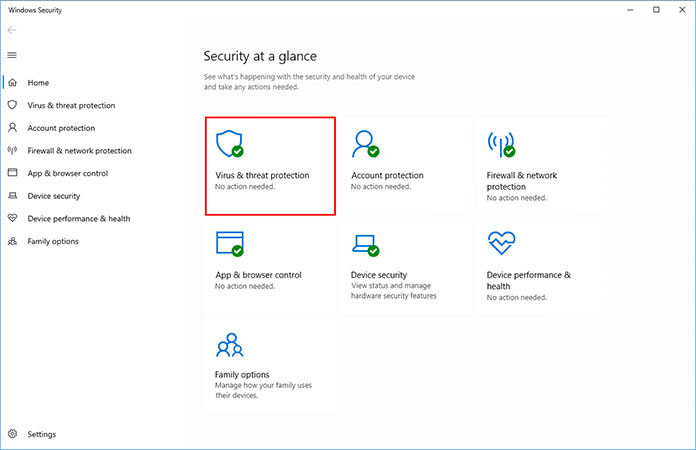The width and height of the screenshot is (696, 450).
Task: Click "Manage how your family uses their devices" text
Action: (x=263, y=390)
